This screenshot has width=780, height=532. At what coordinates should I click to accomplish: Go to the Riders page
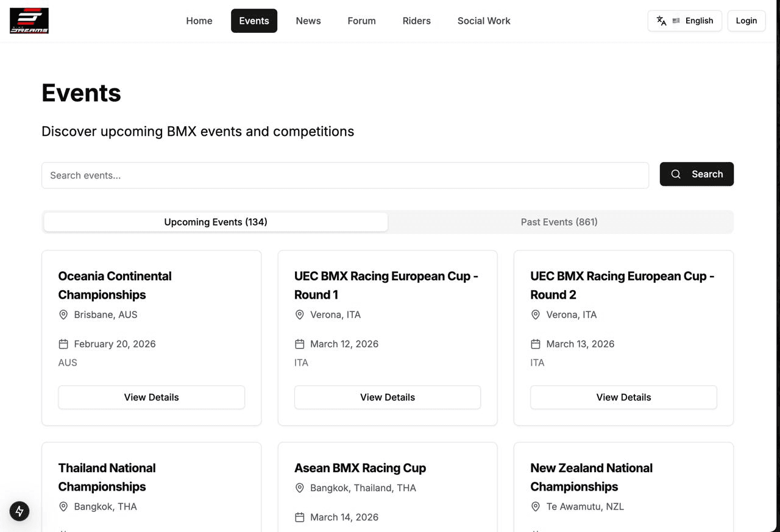[416, 21]
